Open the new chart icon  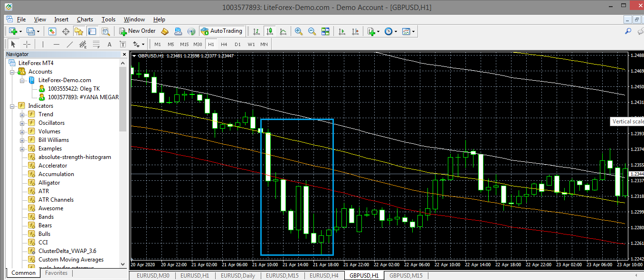(x=13, y=31)
